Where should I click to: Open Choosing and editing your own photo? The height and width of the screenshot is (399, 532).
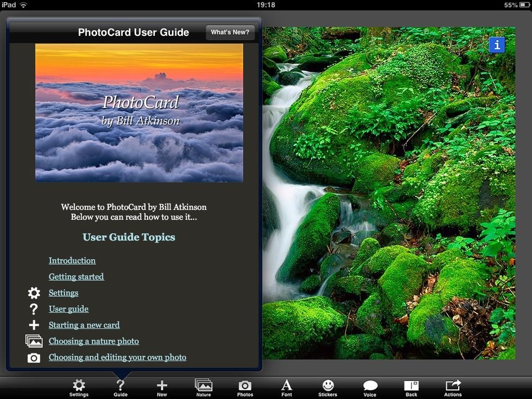[x=117, y=357]
